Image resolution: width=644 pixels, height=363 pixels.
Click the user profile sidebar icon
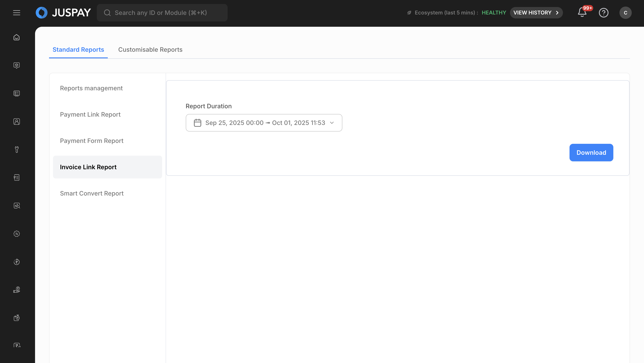pyautogui.click(x=16, y=122)
